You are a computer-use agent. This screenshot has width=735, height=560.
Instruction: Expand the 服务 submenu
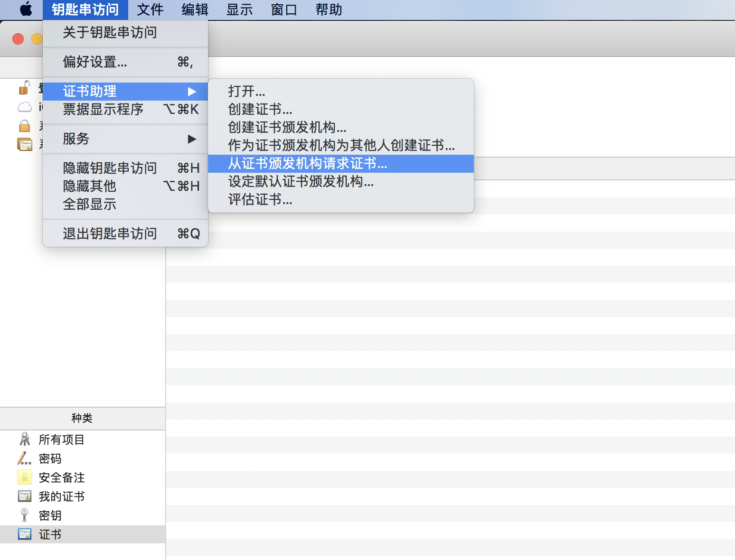pos(125,139)
